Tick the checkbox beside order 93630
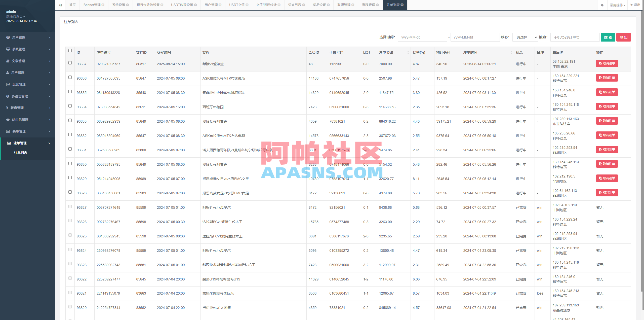Screen dimensions: 644x320 (x=70, y=164)
